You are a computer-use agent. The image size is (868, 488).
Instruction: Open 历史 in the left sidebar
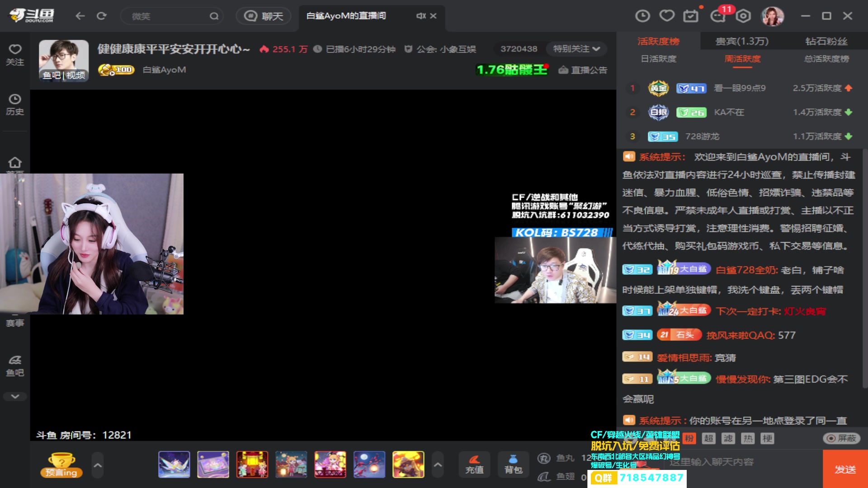(x=15, y=105)
